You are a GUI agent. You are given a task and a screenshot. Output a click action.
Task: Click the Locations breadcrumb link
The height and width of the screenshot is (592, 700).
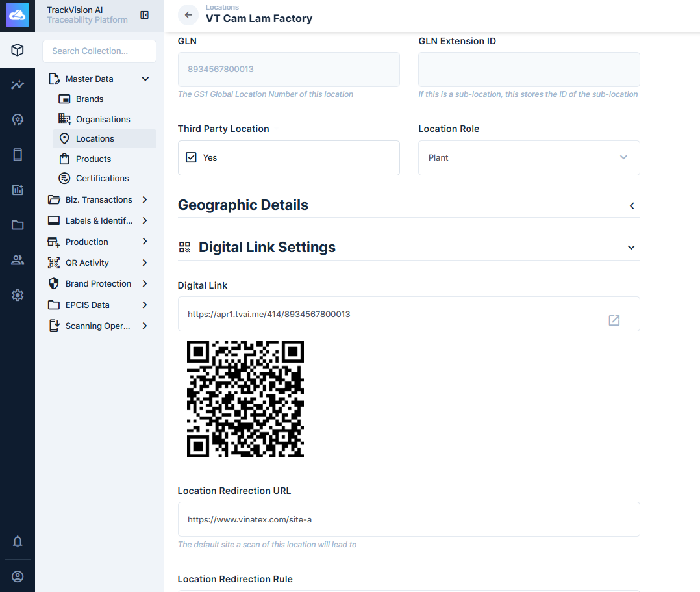tap(222, 7)
